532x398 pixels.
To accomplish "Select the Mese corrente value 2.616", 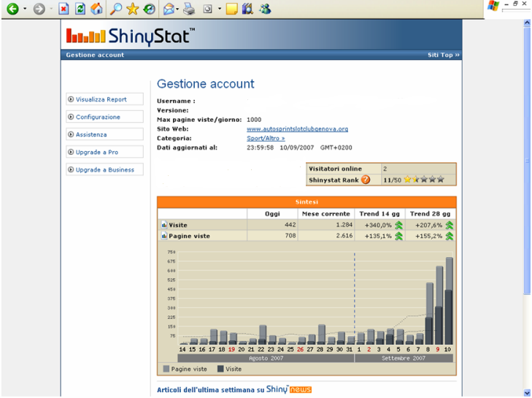I will [x=344, y=235].
